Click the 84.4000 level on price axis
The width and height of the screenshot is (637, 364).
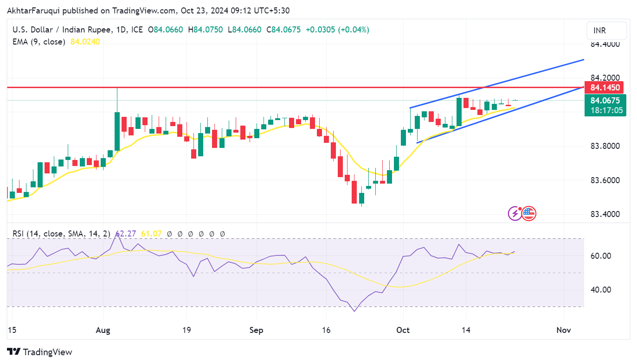(x=605, y=44)
